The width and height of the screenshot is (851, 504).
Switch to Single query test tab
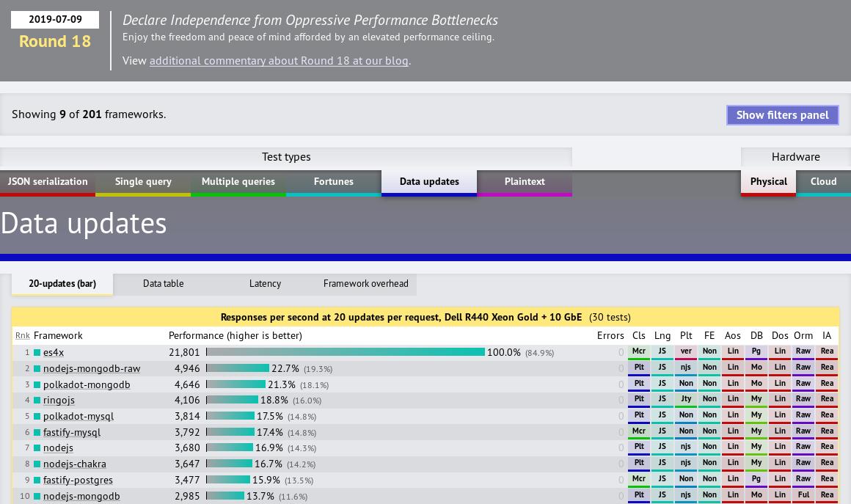143,182
